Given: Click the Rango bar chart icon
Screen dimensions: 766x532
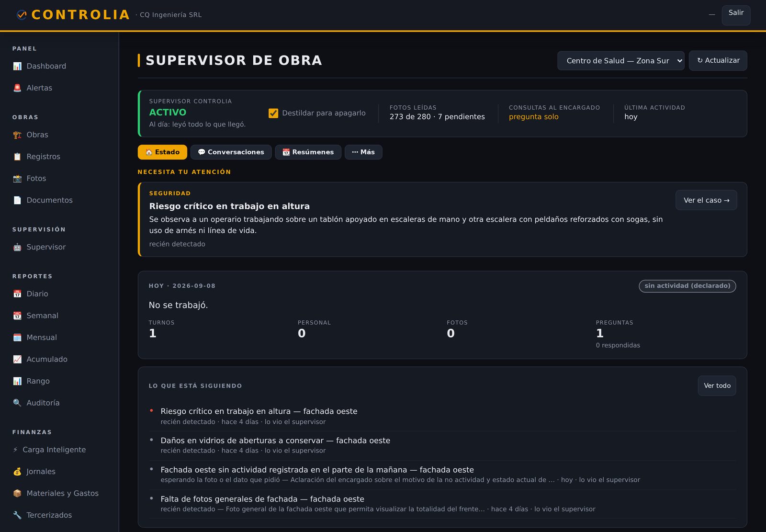Looking at the screenshot, I should tap(17, 381).
